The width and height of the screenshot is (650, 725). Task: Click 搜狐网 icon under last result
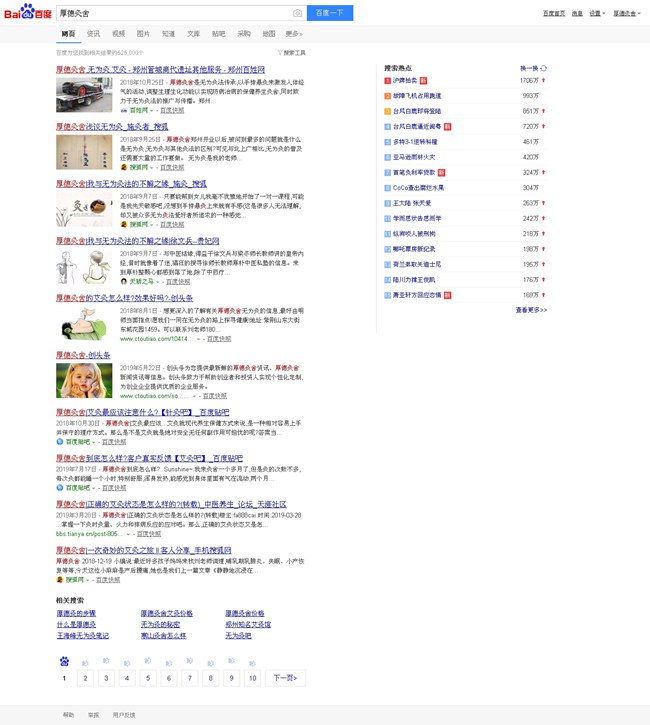click(x=60, y=579)
